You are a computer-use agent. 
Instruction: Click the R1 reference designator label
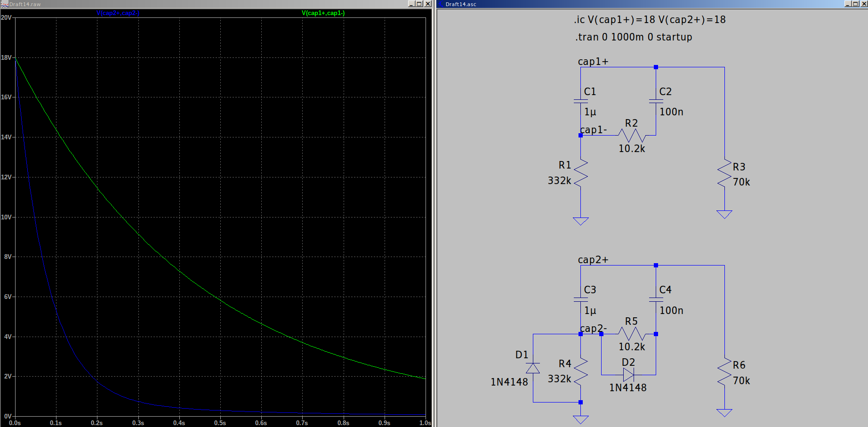(x=565, y=165)
